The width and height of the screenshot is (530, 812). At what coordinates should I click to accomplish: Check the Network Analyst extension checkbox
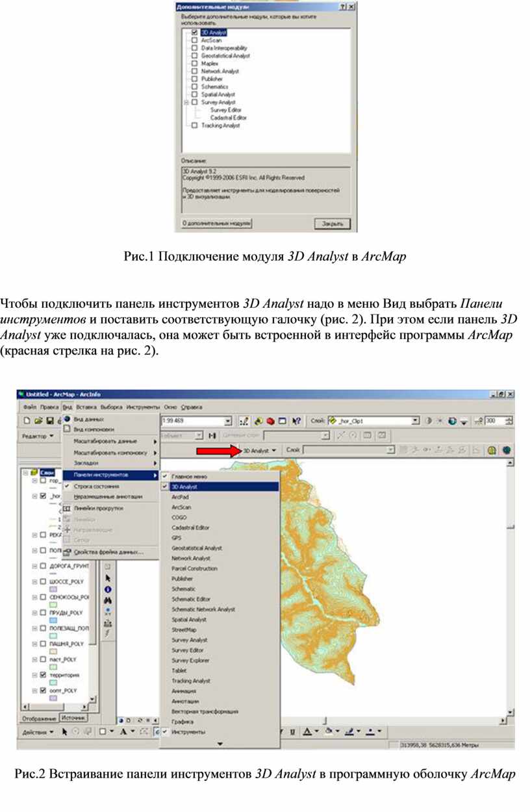tap(194, 71)
